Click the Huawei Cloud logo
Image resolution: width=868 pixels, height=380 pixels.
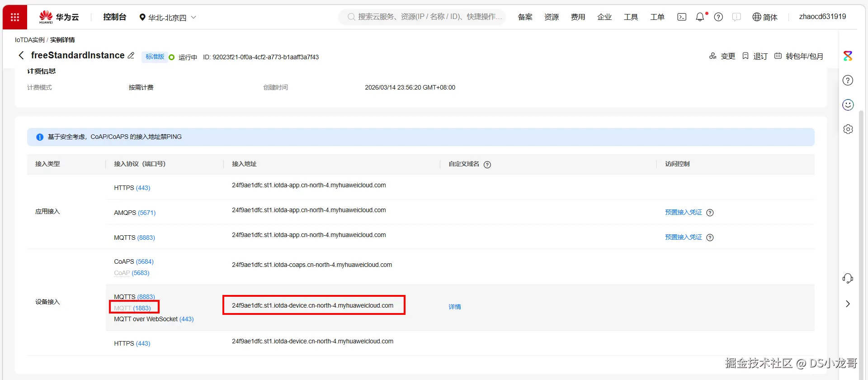coord(59,17)
